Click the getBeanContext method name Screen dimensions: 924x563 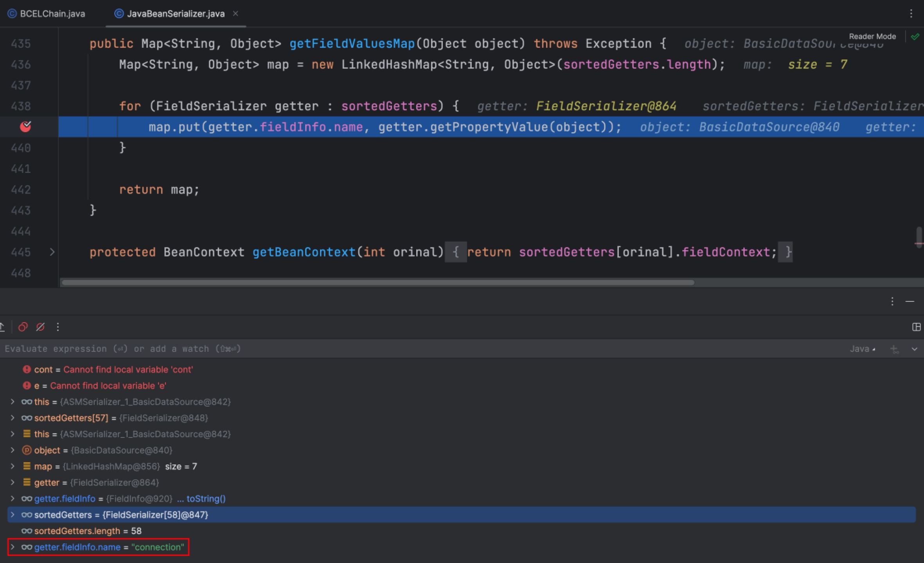pos(304,252)
